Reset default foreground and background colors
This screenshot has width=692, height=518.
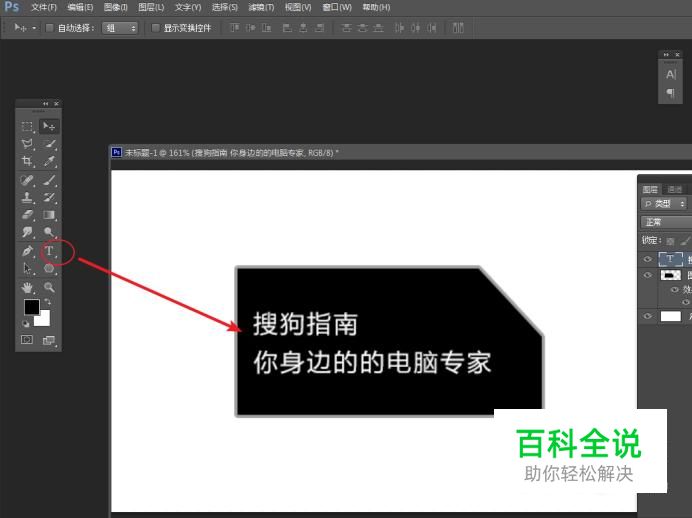click(26, 323)
